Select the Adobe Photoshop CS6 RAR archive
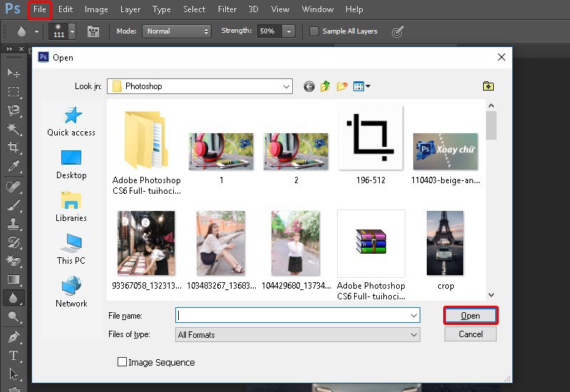Image resolution: width=570 pixels, height=392 pixels. 370,255
